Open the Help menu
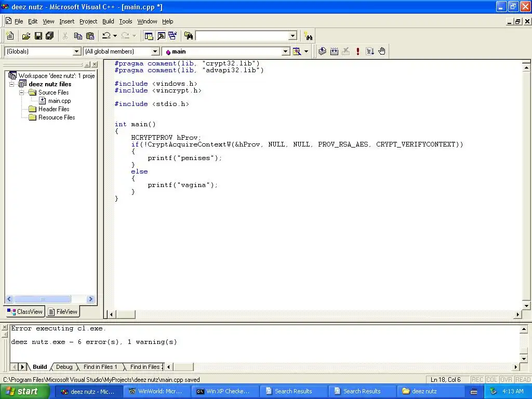532x399 pixels. 168,21
